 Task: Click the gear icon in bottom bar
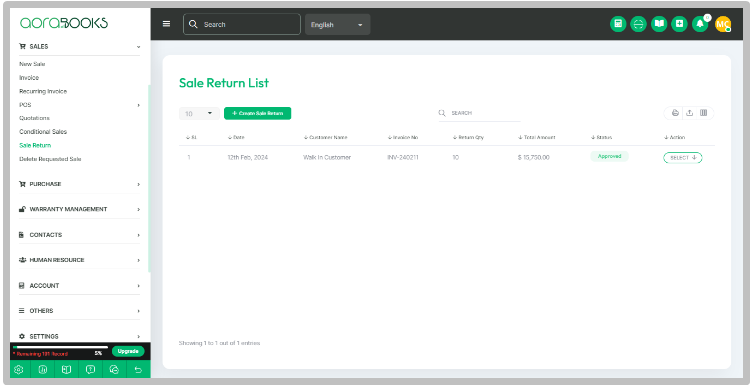tap(19, 369)
